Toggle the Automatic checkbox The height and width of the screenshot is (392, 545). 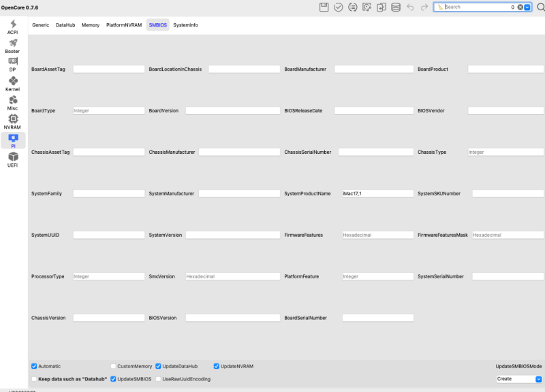34,366
